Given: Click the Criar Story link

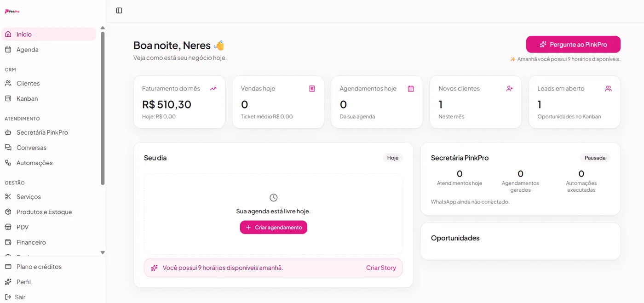Looking at the screenshot, I should 381,268.
